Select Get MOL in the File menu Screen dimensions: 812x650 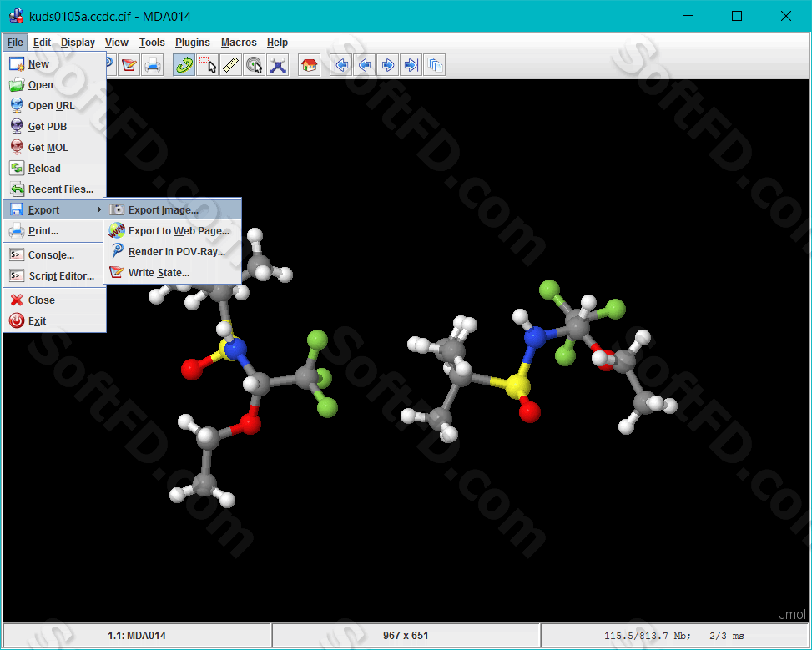[55, 148]
